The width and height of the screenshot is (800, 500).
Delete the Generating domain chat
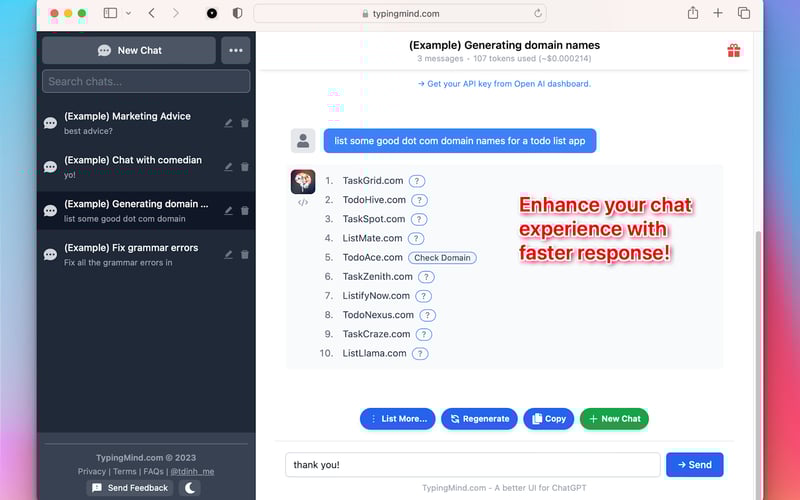click(245, 211)
